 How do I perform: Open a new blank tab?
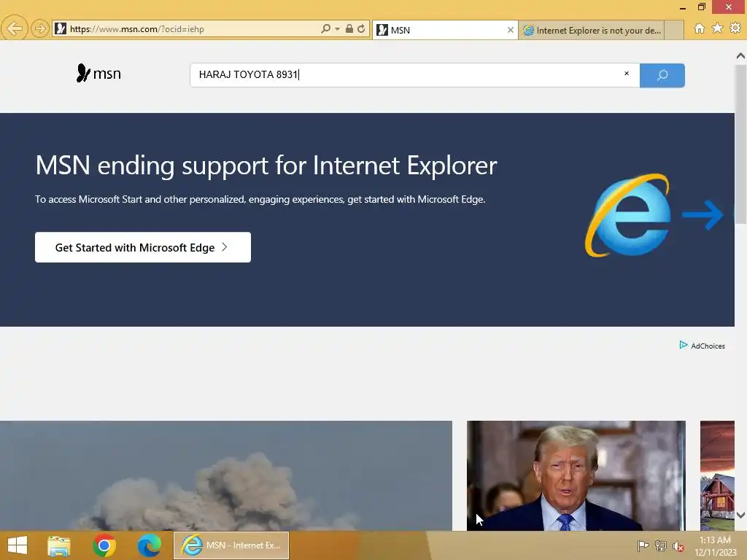coord(674,30)
